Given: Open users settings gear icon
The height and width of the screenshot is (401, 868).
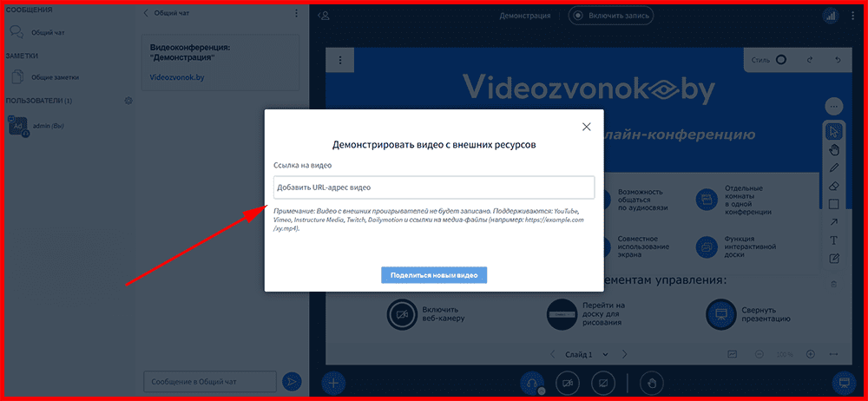Looking at the screenshot, I should click(x=128, y=101).
